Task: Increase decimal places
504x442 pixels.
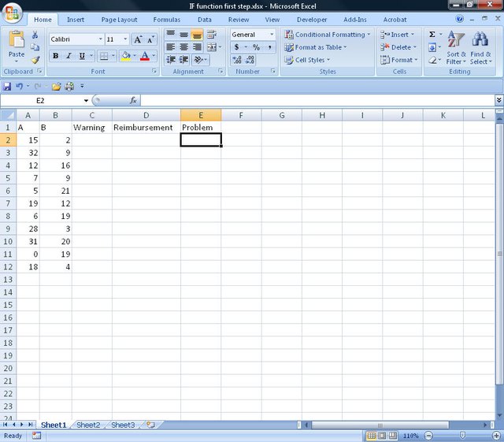Action: click(x=237, y=60)
